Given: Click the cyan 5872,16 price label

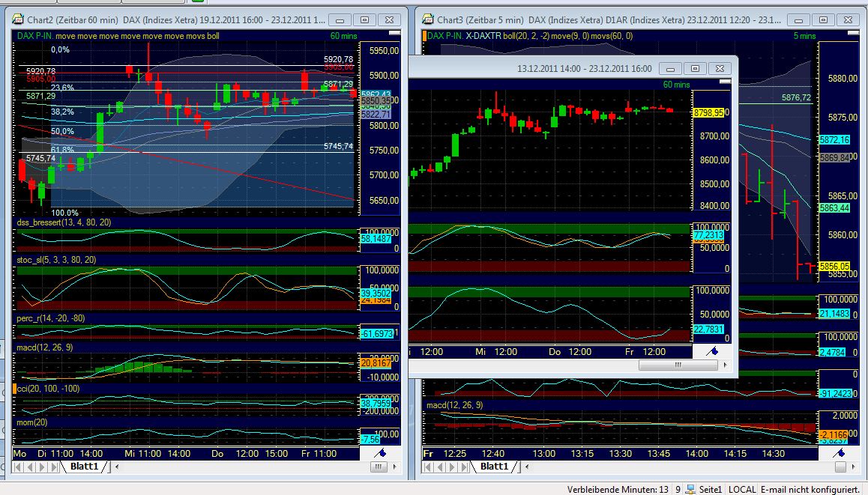Looking at the screenshot, I should (x=834, y=140).
